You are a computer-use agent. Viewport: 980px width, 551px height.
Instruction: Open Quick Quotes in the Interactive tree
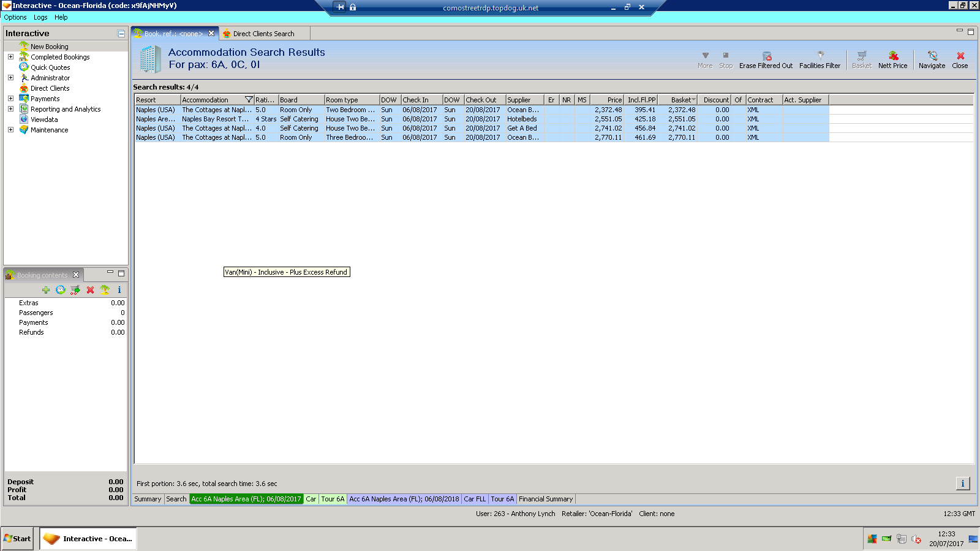tap(50, 67)
